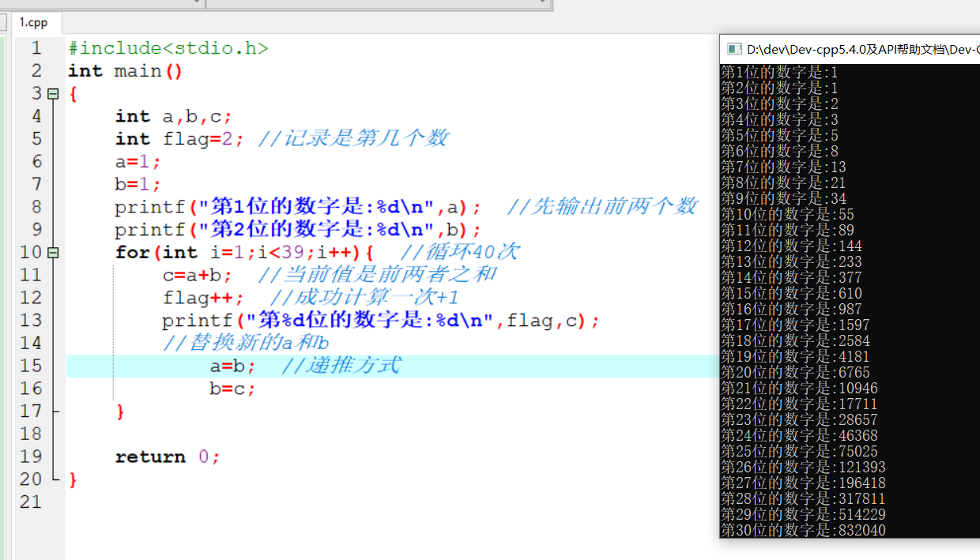Click the 'b=c;' statement
This screenshot has width=980, height=560.
(233, 389)
